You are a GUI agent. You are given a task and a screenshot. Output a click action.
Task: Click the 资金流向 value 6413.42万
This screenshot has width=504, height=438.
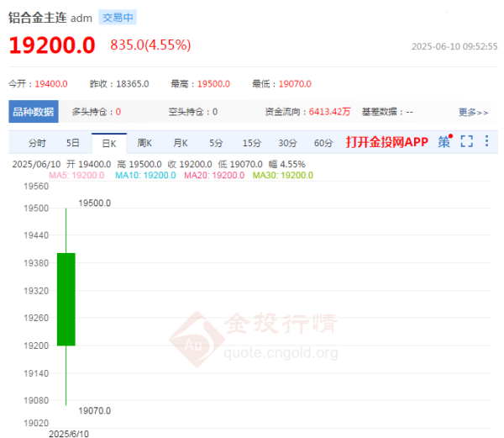tap(330, 112)
